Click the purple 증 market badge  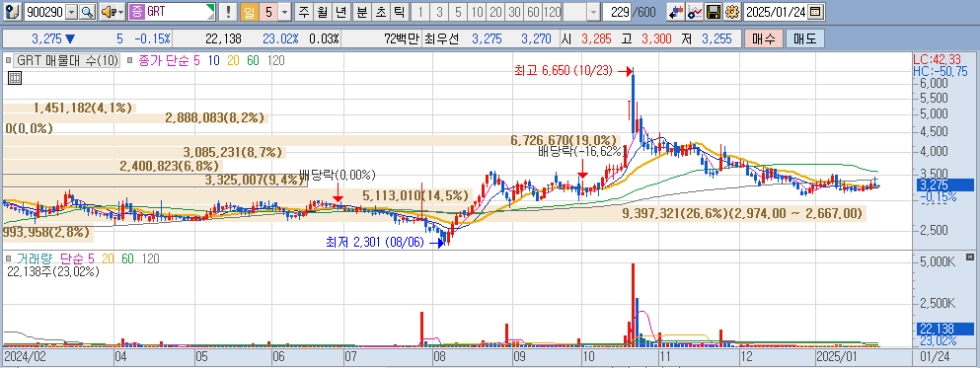coord(136,11)
